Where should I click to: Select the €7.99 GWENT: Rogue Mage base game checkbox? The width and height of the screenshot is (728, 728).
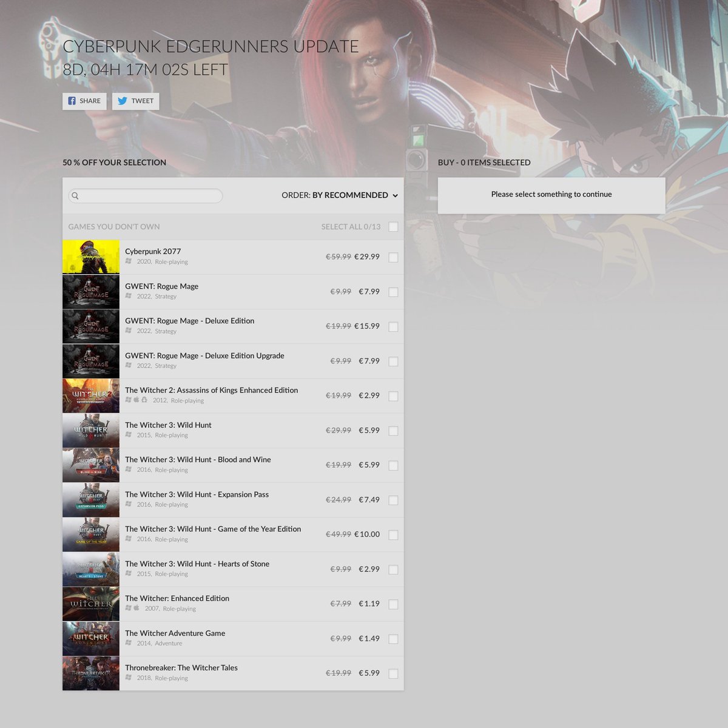coord(393,292)
